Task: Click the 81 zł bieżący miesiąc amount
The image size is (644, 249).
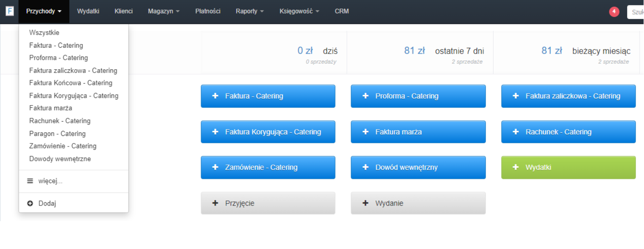Action: point(551,51)
